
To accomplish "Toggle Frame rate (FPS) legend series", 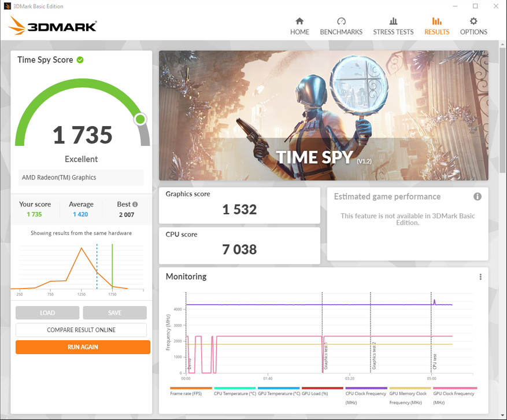I will 191,392.
